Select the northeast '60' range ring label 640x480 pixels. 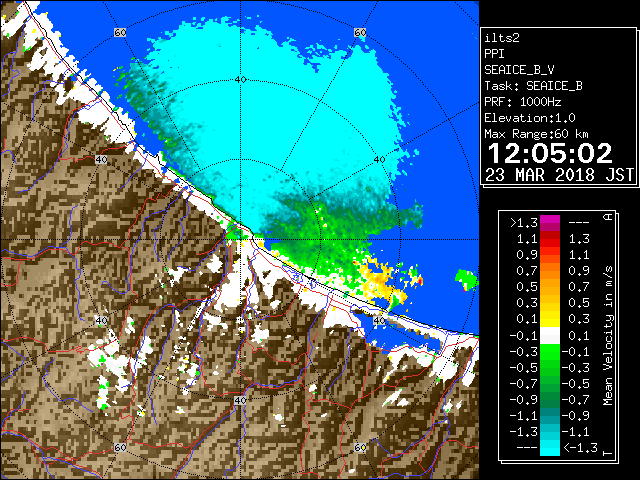360,32
